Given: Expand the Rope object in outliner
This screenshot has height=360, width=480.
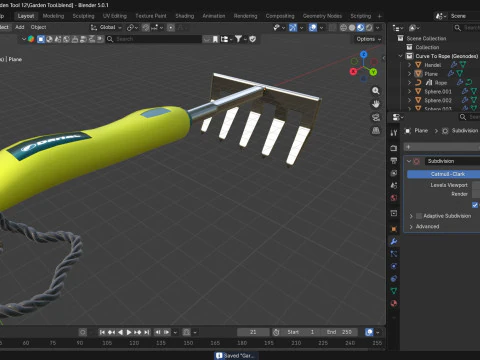Looking at the screenshot, I should (x=410, y=83).
